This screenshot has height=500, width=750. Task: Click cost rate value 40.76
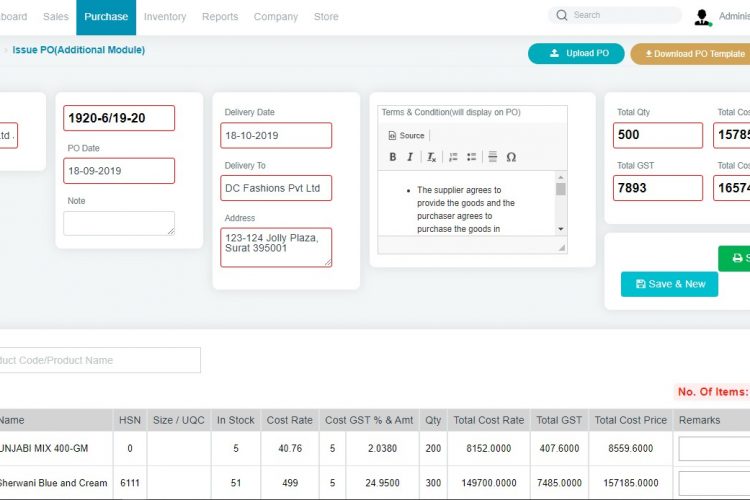pyautogui.click(x=290, y=448)
